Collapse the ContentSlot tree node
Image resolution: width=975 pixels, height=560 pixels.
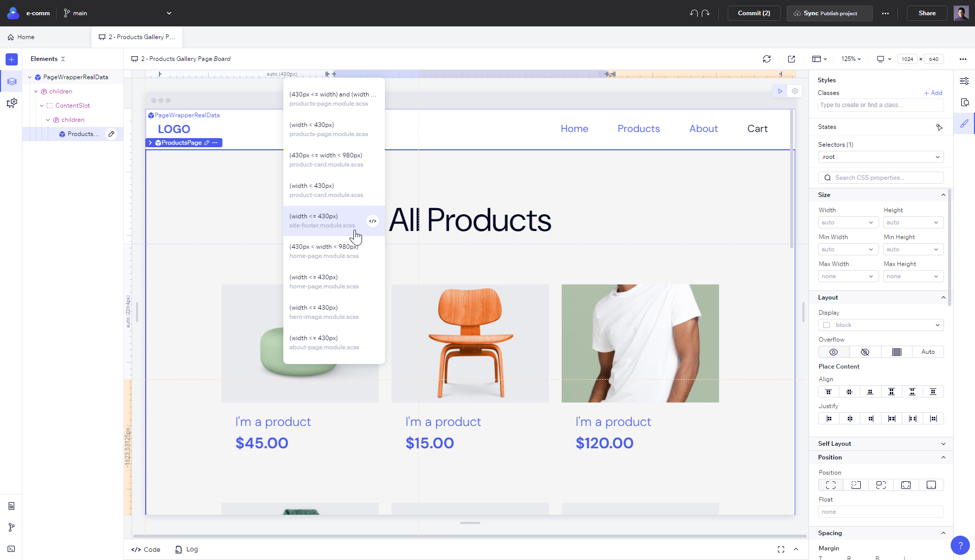(x=42, y=106)
